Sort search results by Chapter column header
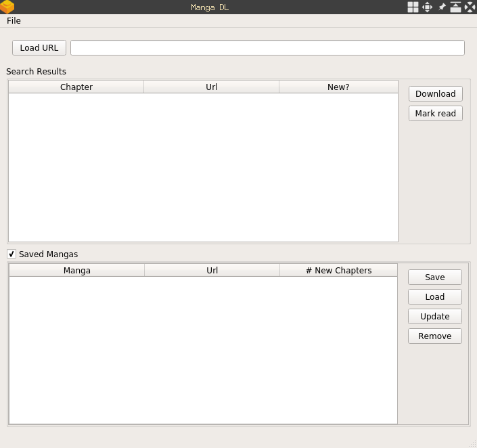 [x=76, y=87]
